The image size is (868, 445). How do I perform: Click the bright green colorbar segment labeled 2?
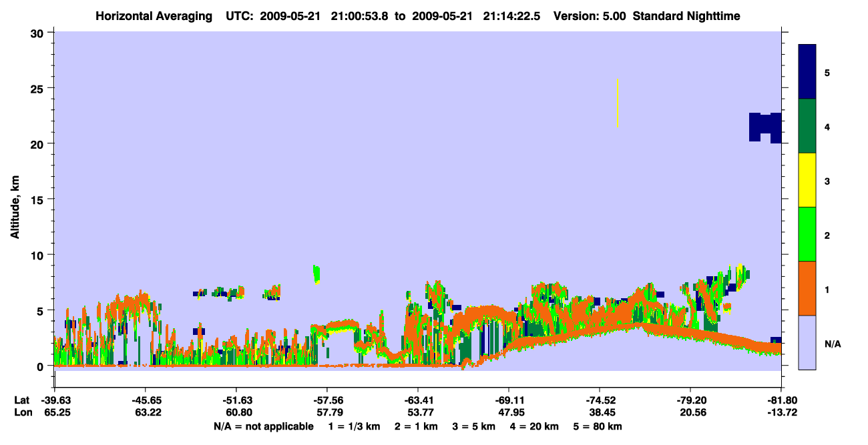pos(807,234)
